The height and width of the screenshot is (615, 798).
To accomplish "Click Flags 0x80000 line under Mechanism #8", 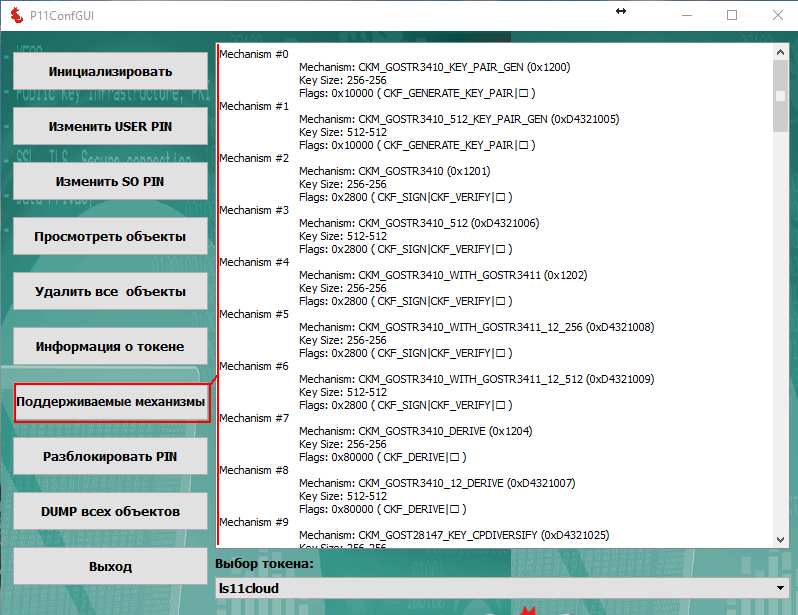I will (x=383, y=509).
